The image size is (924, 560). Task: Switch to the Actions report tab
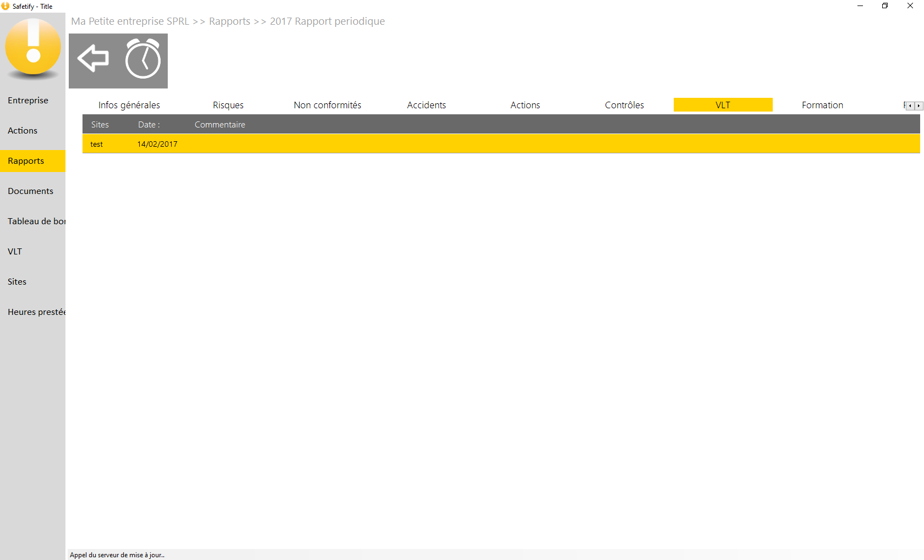(x=525, y=105)
